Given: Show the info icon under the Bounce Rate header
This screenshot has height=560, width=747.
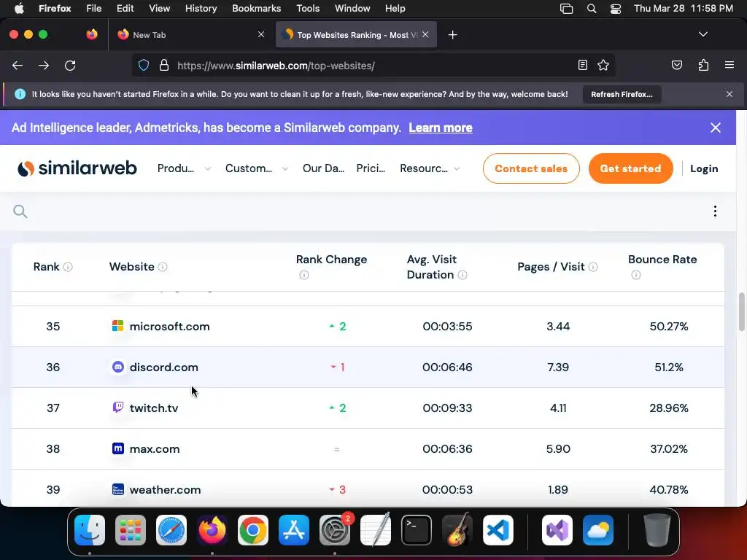Looking at the screenshot, I should coord(636,275).
